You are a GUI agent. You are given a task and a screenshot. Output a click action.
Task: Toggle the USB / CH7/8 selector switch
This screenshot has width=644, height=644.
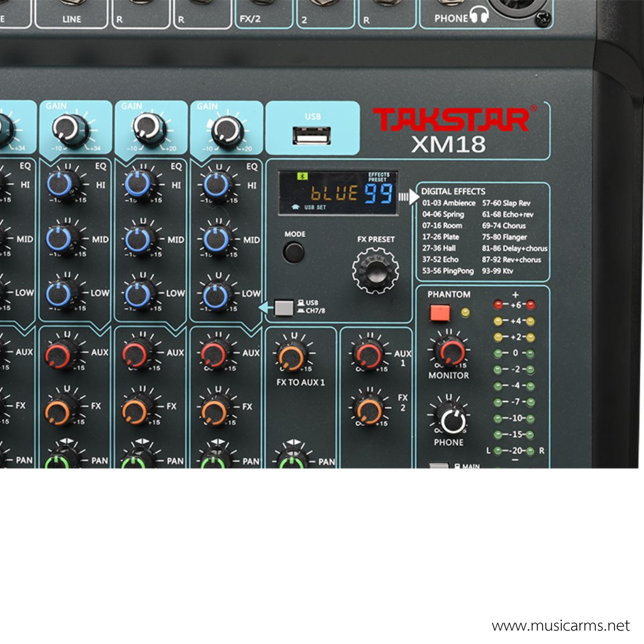284,308
